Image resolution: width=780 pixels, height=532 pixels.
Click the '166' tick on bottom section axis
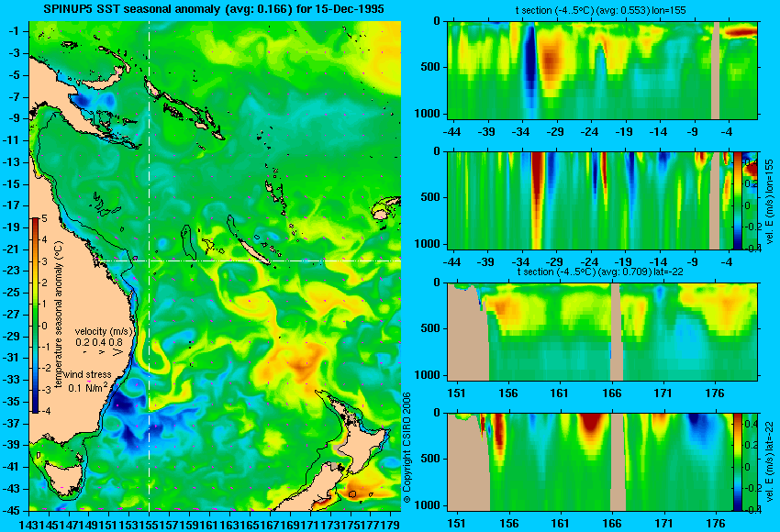point(612,524)
